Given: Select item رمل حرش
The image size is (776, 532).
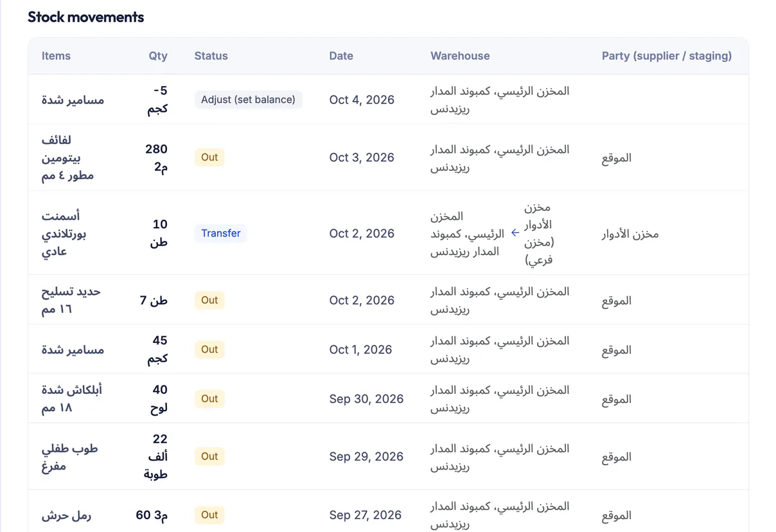Looking at the screenshot, I should [67, 515].
